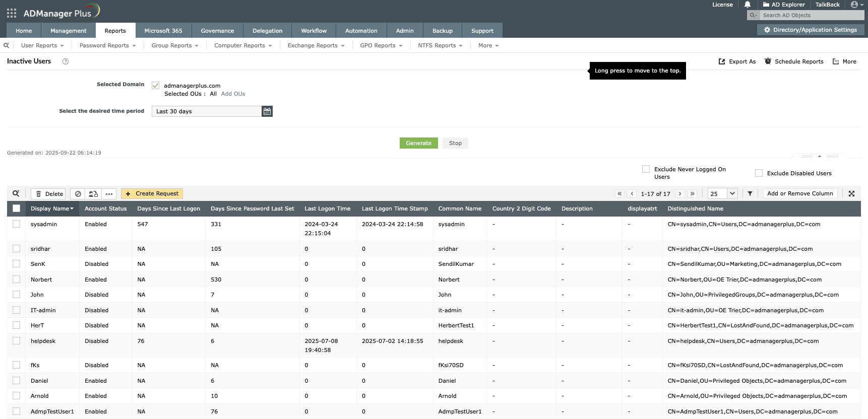Expand the table to full screen
Viewport: 868px width, 419px height.
851,193
